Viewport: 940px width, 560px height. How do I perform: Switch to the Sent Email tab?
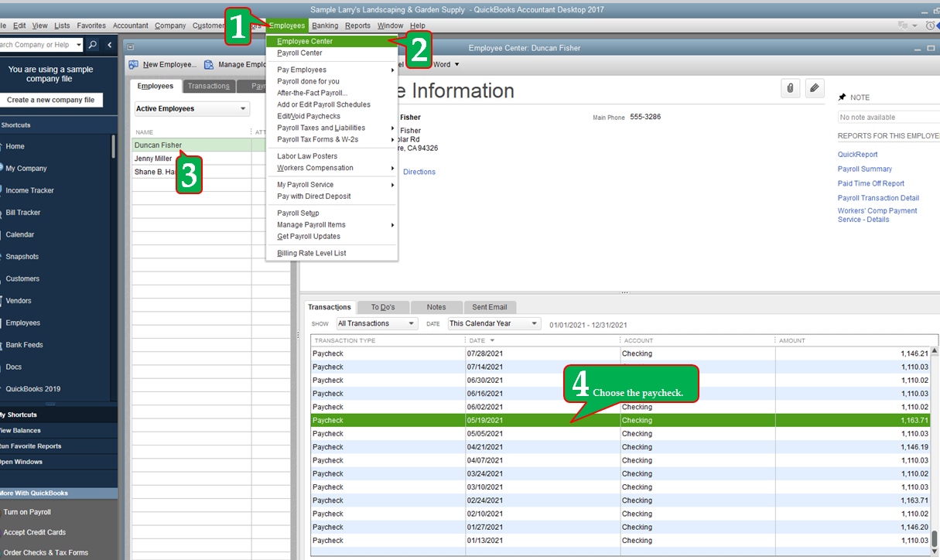(490, 307)
